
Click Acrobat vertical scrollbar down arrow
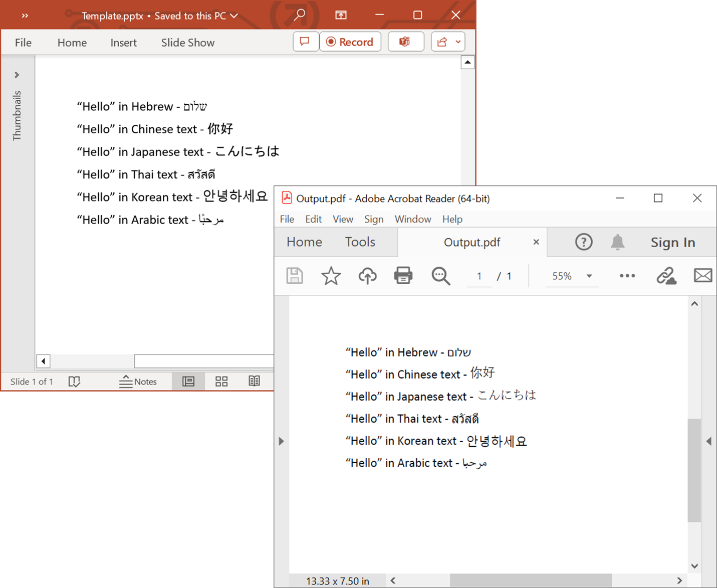694,566
